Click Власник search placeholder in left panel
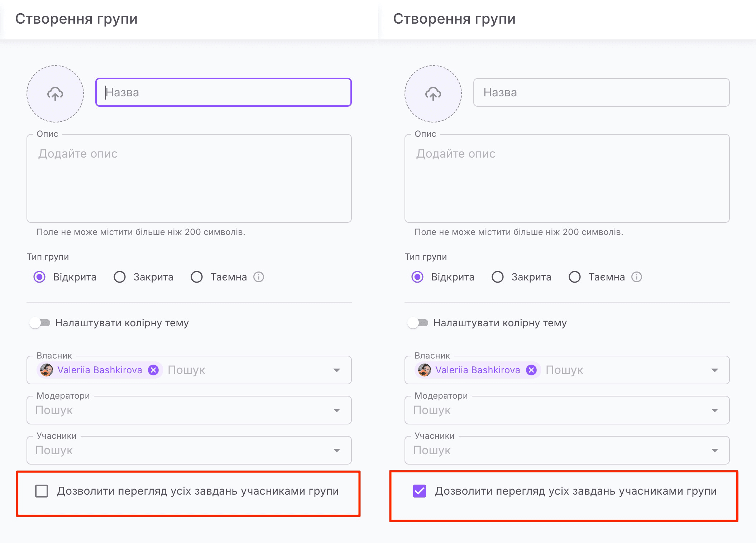 point(187,370)
